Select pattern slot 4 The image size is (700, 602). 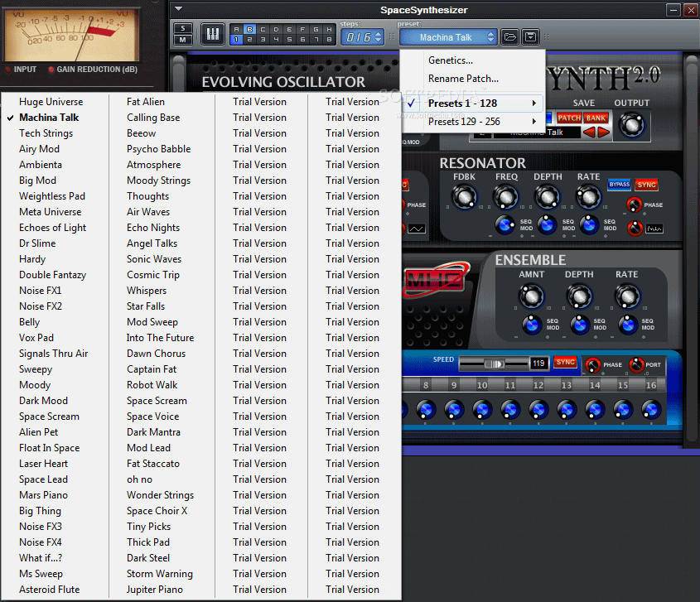(276, 39)
